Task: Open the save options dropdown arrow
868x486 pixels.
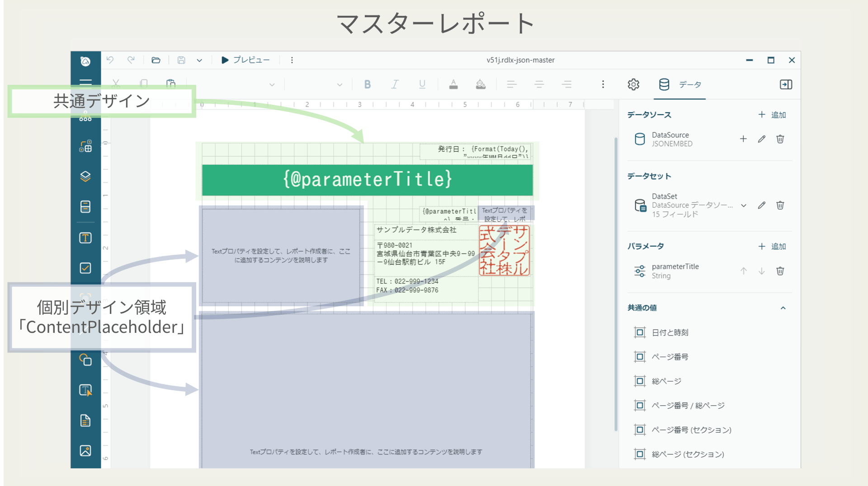Action: (199, 61)
